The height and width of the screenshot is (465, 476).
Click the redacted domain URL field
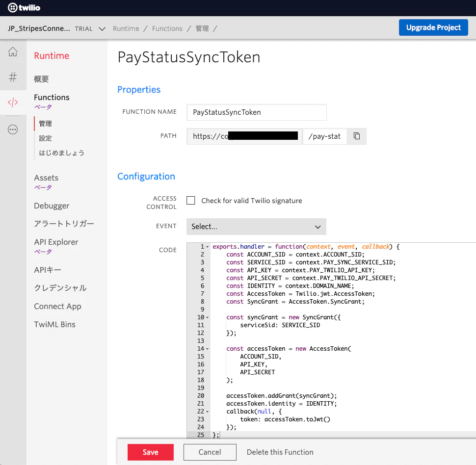tap(244, 136)
